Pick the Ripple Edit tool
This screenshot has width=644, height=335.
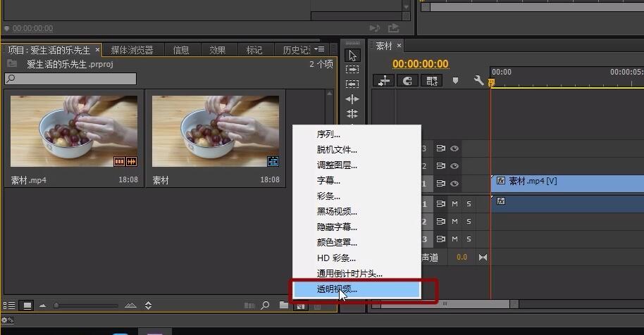click(x=352, y=99)
